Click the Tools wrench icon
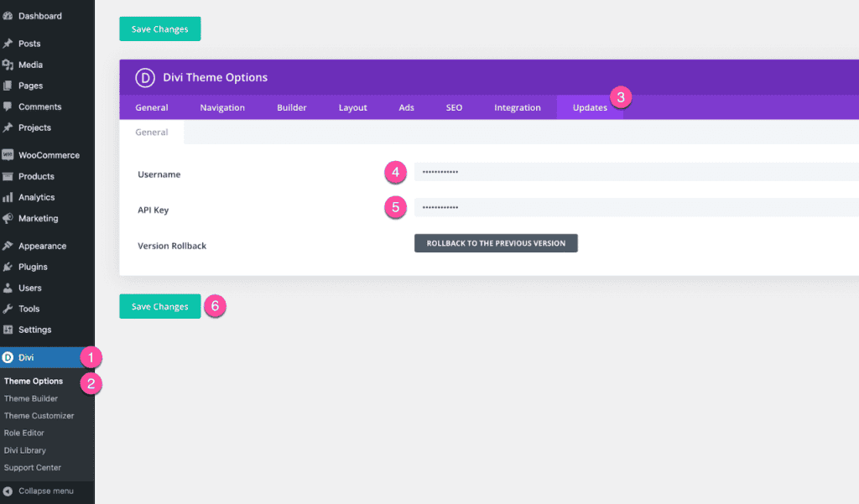The height and width of the screenshot is (504, 859). pos(8,309)
